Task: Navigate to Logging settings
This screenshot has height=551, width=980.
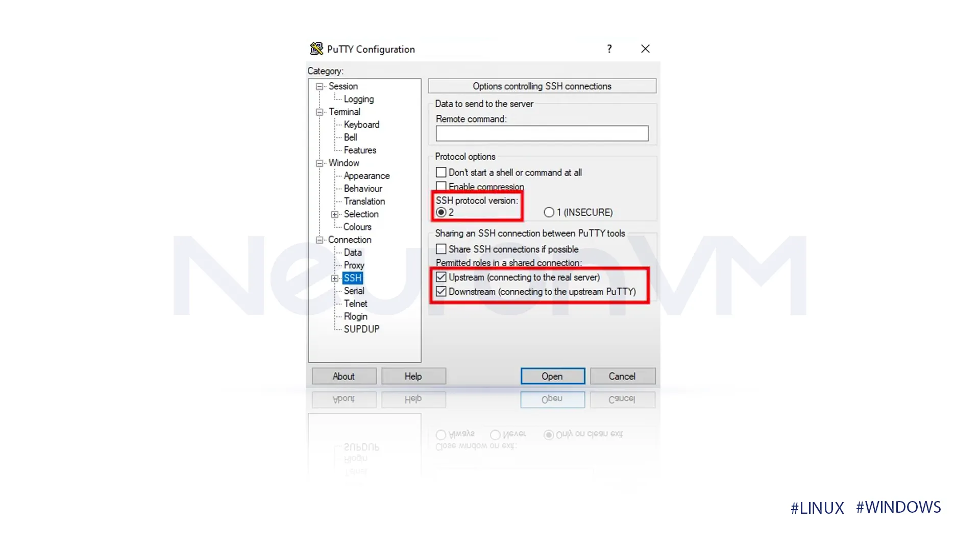Action: point(358,98)
